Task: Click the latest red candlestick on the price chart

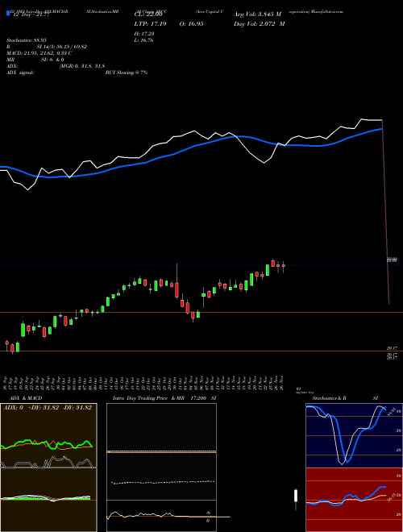Action: point(284,266)
